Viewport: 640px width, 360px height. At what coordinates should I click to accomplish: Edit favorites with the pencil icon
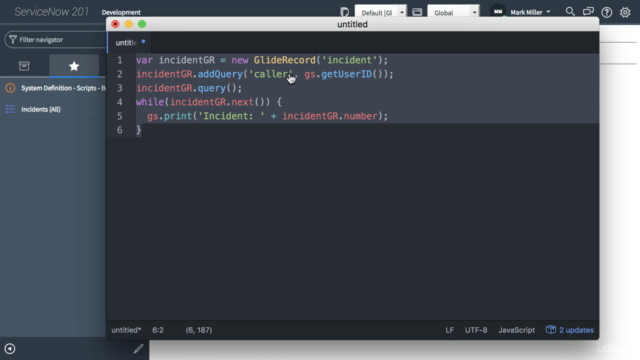tap(138, 348)
